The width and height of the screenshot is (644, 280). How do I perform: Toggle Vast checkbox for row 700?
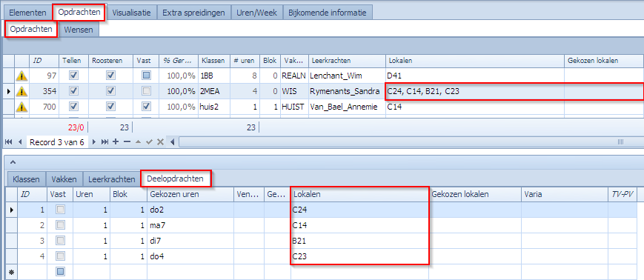tap(147, 107)
